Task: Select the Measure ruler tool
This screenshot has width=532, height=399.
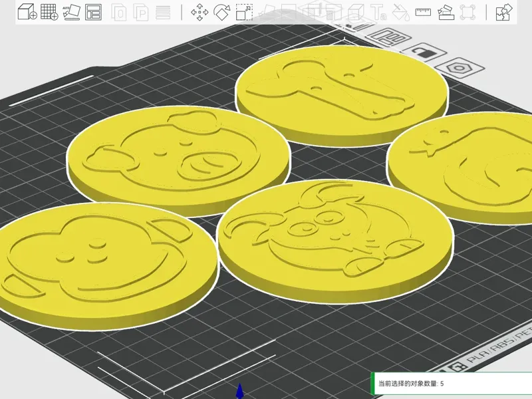Action: 423,12
